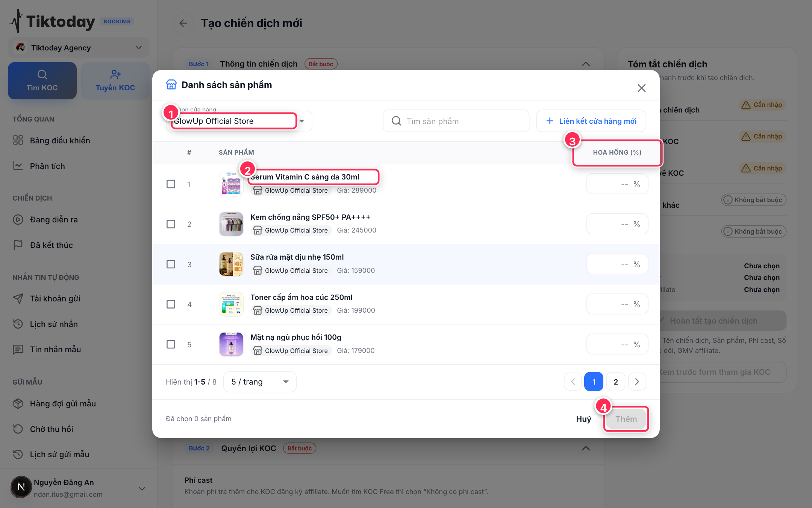Open the Tiktoday Agency workspace dropdown
The width and height of the screenshot is (812, 508).
coord(79,48)
